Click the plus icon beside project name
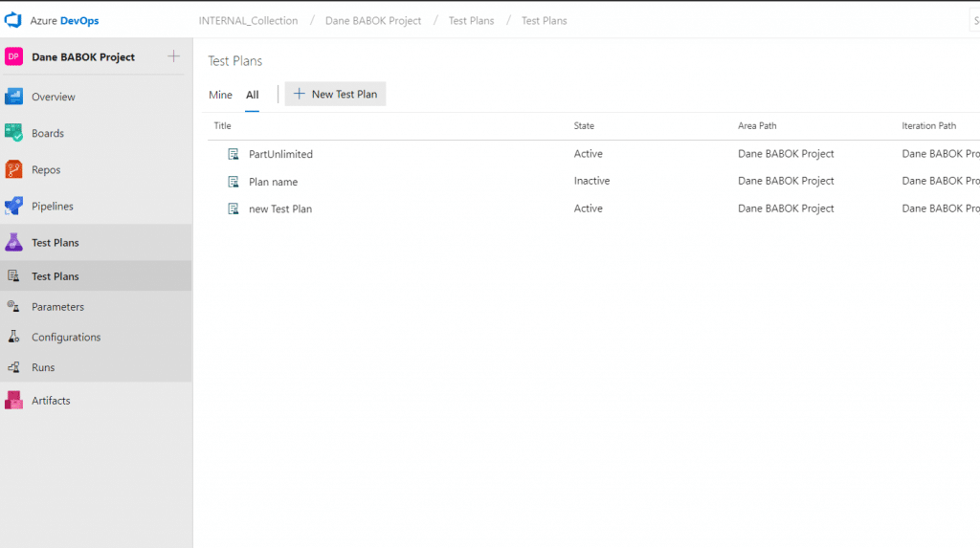Image resolution: width=980 pixels, height=548 pixels. pyautogui.click(x=174, y=56)
